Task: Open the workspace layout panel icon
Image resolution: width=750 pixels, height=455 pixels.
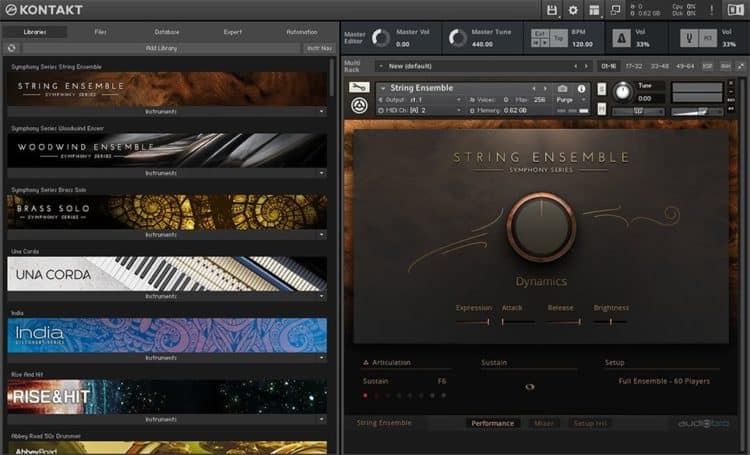Action: pos(594,10)
